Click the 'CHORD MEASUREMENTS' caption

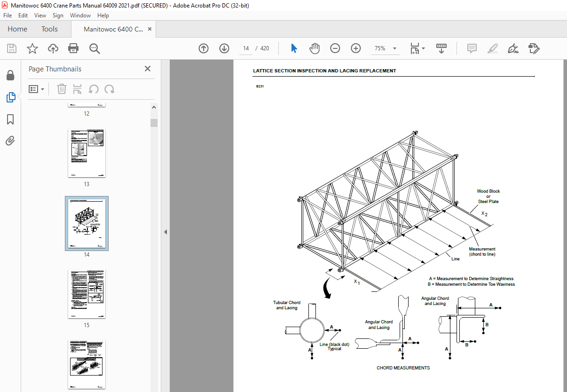(x=403, y=368)
